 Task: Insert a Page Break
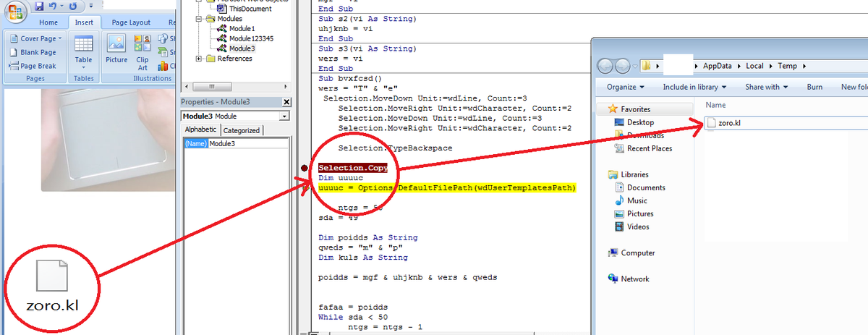tap(33, 66)
